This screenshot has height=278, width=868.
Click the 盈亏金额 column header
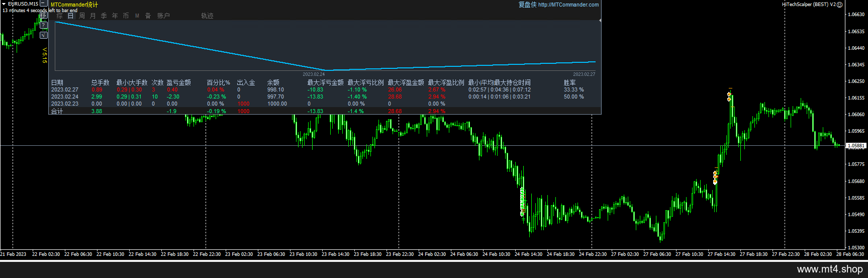pyautogui.click(x=178, y=82)
